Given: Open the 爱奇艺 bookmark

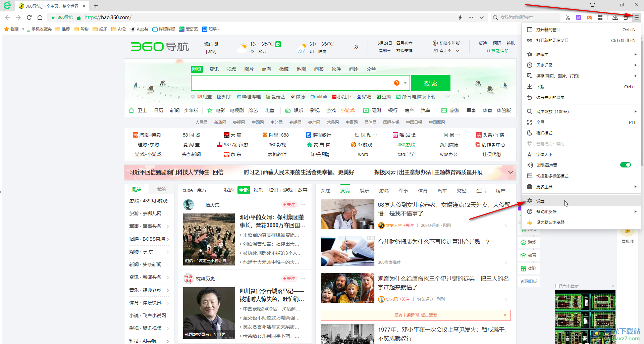Looking at the screenshot, I should pos(189,29).
